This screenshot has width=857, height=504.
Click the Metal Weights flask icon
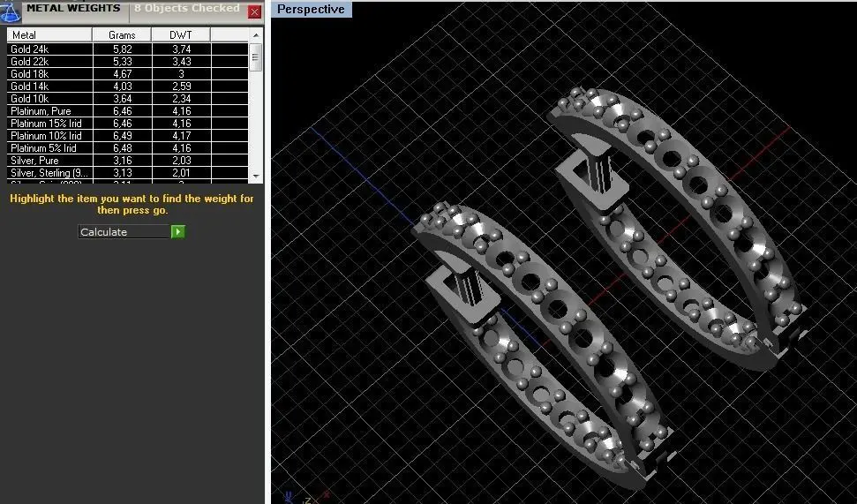point(10,11)
